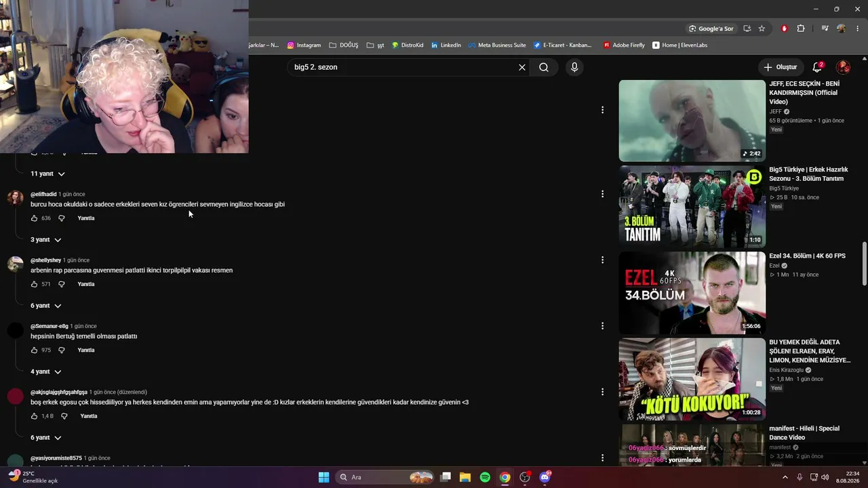Reply to @elifhadid with Yanıtla
This screenshot has width=868, height=488.
86,218
